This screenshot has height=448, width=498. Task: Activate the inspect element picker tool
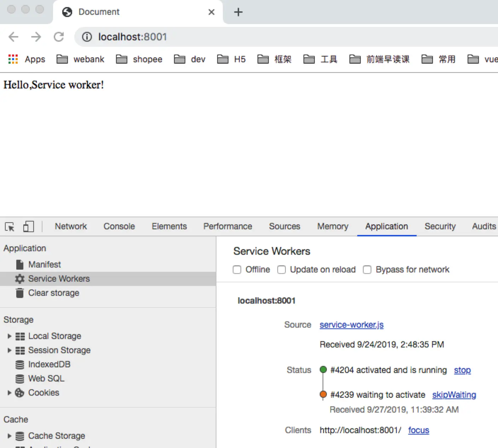pos(10,226)
